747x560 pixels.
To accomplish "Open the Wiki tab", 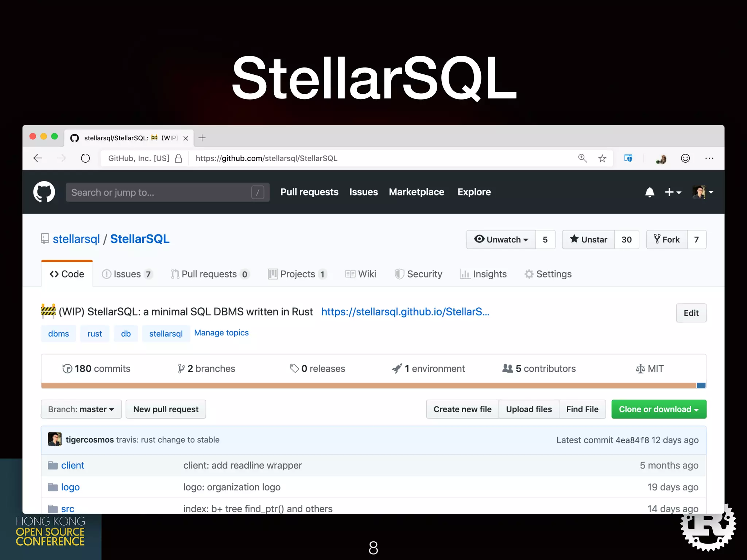I will pos(361,274).
